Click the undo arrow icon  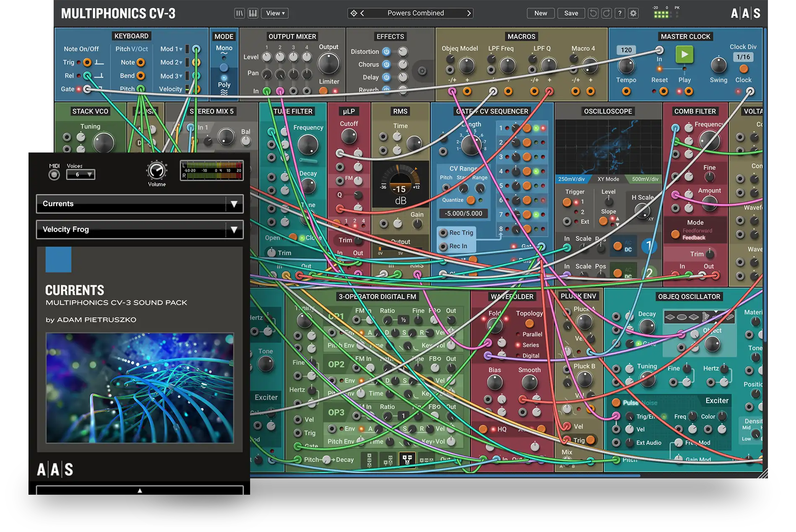pyautogui.click(x=593, y=13)
